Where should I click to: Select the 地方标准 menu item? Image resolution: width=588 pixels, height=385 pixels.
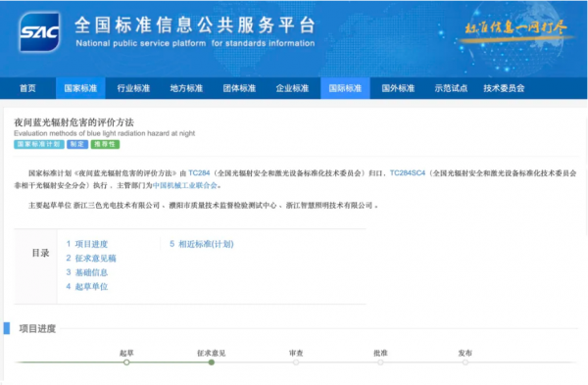point(186,88)
